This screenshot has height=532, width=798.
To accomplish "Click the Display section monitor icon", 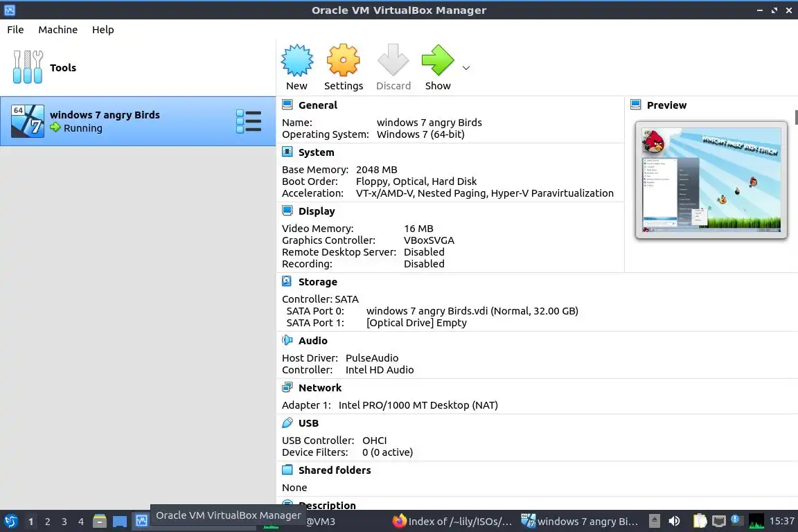I will point(287,211).
